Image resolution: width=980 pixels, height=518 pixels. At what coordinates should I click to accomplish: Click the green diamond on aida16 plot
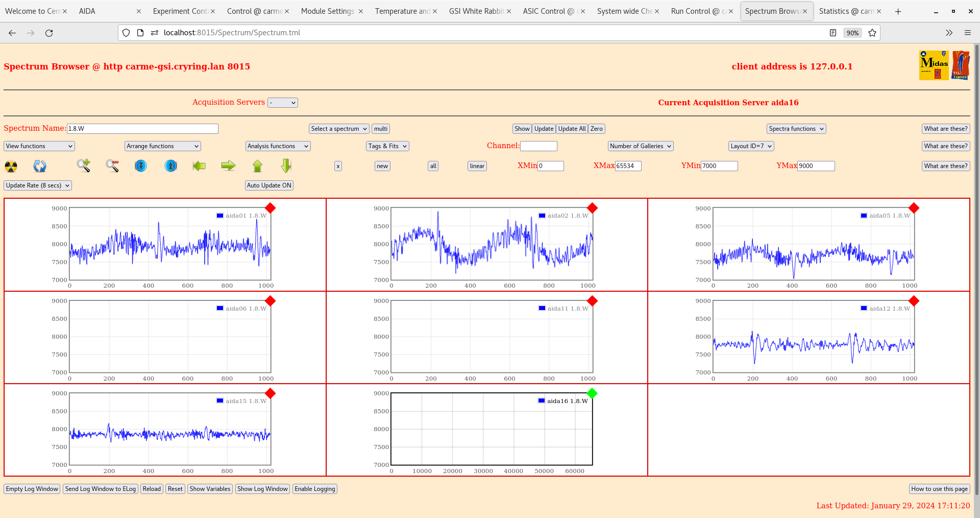[x=592, y=393]
